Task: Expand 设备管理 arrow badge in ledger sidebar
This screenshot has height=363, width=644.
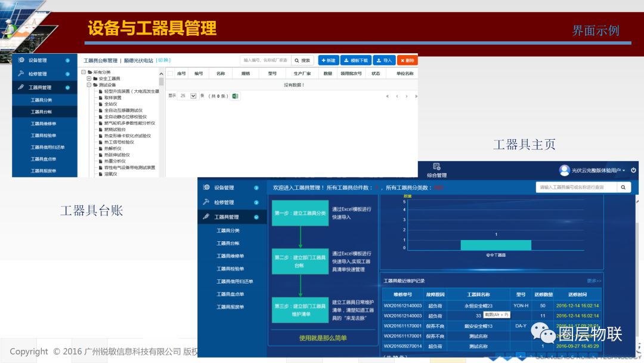Action: click(68, 60)
